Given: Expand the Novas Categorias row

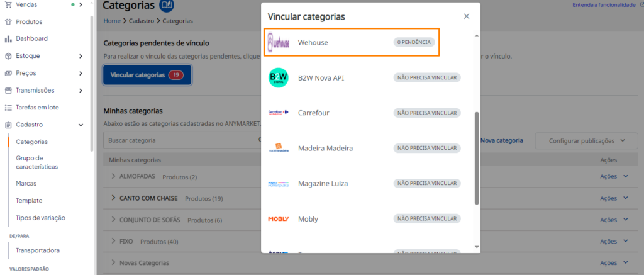Looking at the screenshot, I should (113, 262).
